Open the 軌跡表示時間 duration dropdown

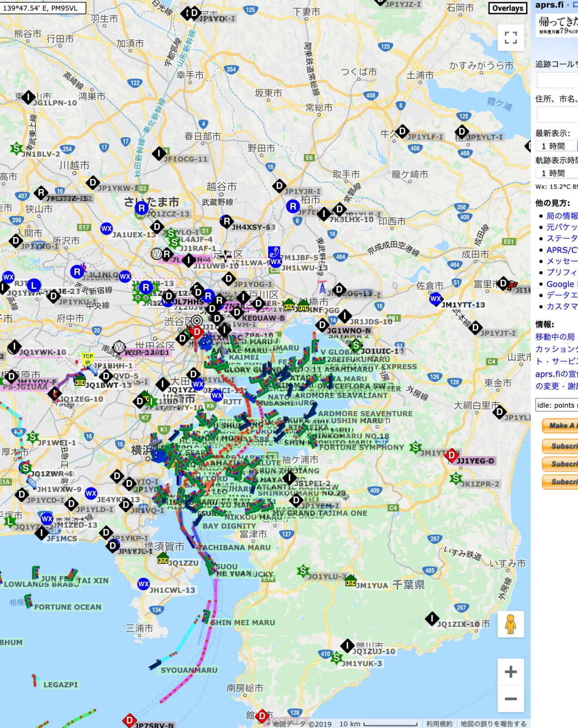tap(556, 173)
